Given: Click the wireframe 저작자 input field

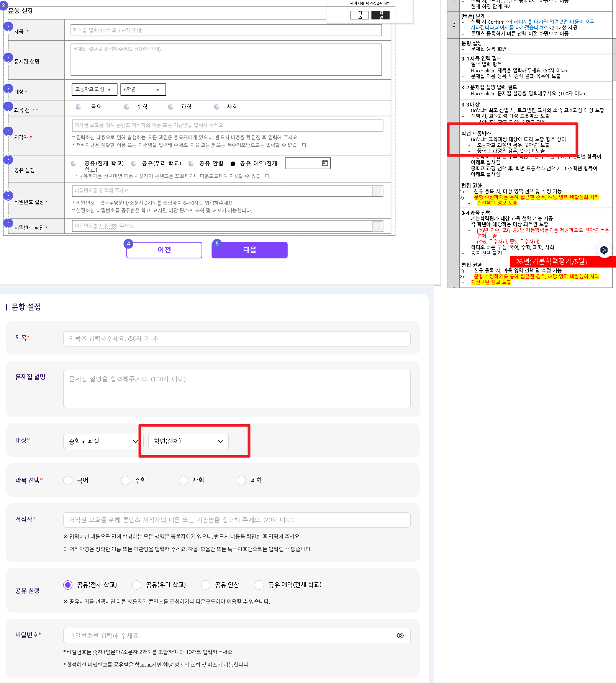Looking at the screenshot, I should [x=227, y=125].
